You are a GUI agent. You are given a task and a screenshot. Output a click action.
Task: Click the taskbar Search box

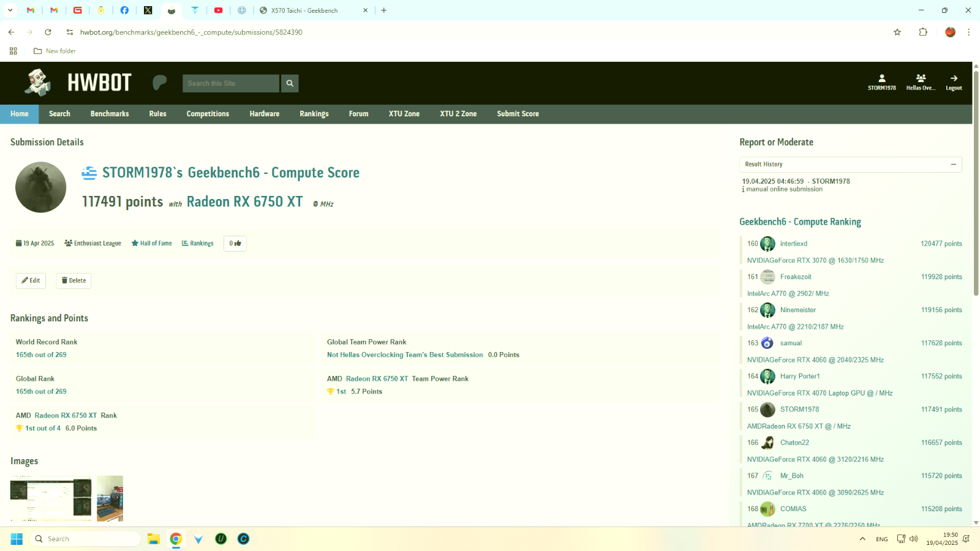[85, 539]
